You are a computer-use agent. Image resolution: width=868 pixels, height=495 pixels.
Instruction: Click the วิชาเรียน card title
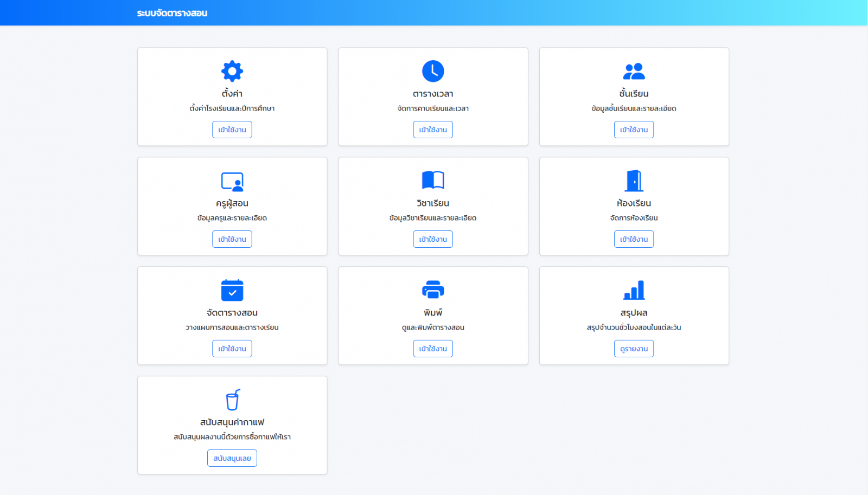tap(433, 203)
